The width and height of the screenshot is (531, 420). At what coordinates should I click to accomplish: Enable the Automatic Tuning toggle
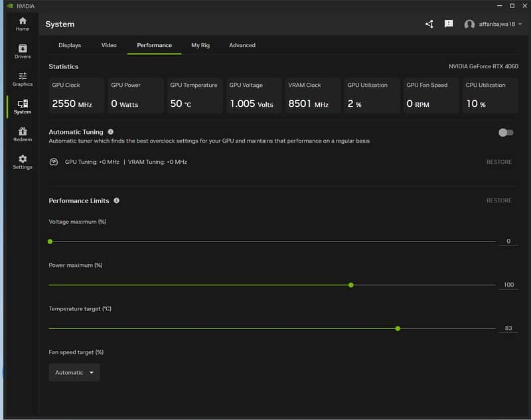tap(506, 132)
